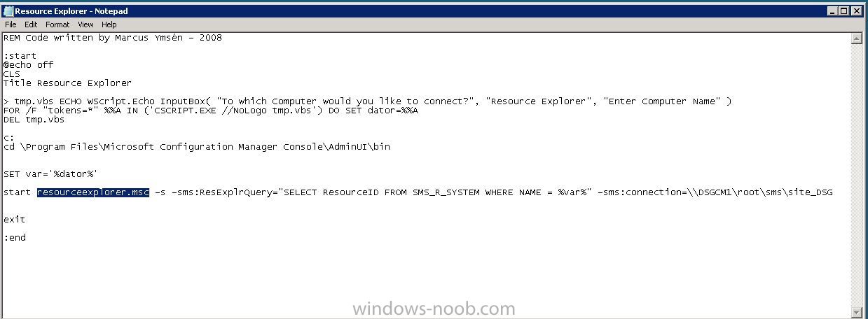Place cursor on the exit line
The height and width of the screenshot is (319, 868).
(14, 220)
